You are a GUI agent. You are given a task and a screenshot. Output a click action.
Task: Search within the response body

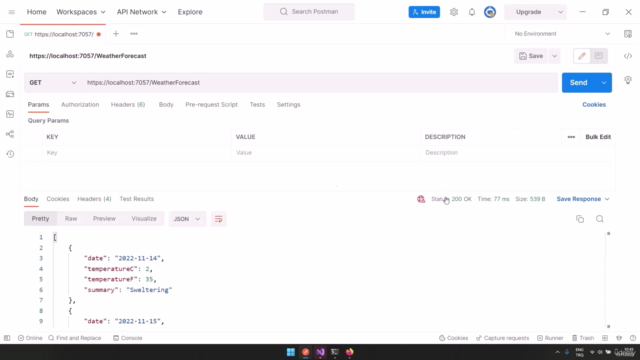(x=600, y=219)
